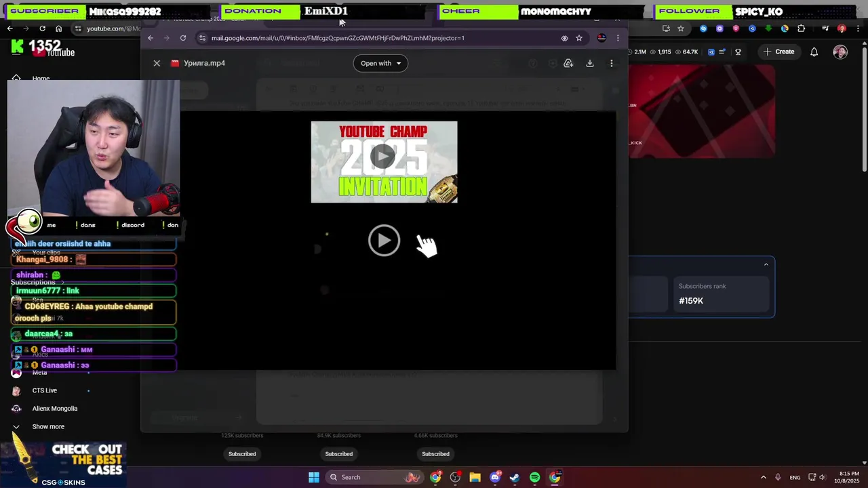The width and height of the screenshot is (868, 488).
Task: Click the YouTube page vertical scrollbar
Action: [x=864, y=108]
